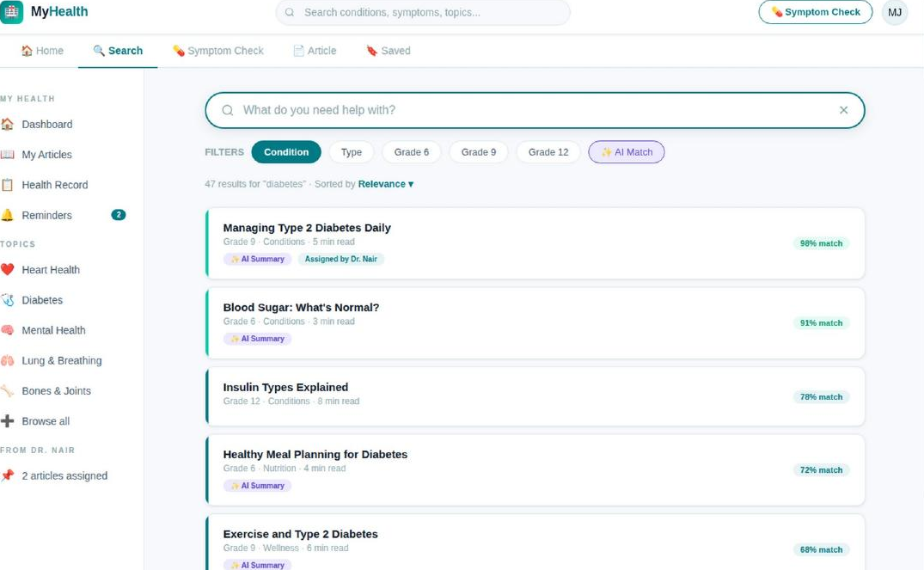
Task: Toggle the Condition filter chip
Action: [286, 152]
